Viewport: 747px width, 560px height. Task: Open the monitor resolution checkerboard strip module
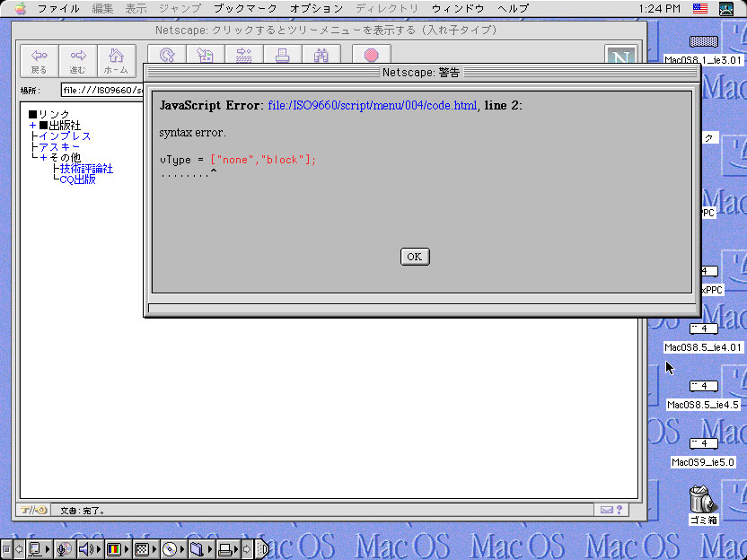coord(145,549)
